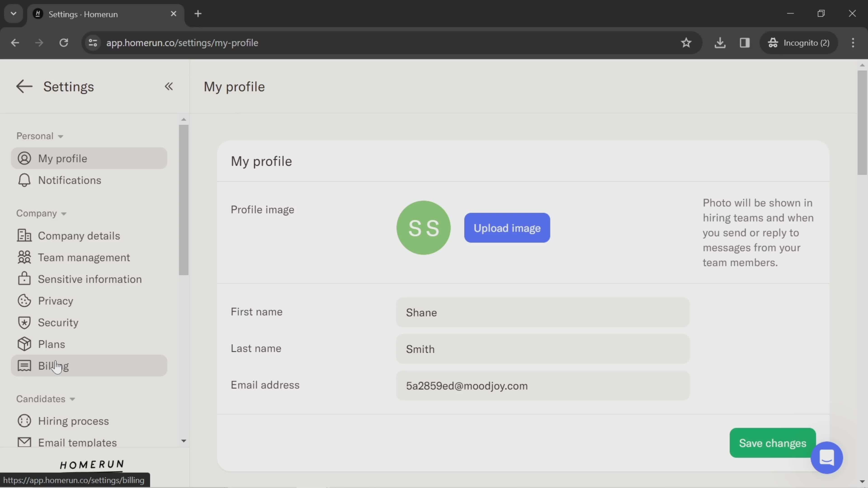Image resolution: width=868 pixels, height=488 pixels.
Task: Click the Settings · Homerun tab
Action: click(x=106, y=14)
